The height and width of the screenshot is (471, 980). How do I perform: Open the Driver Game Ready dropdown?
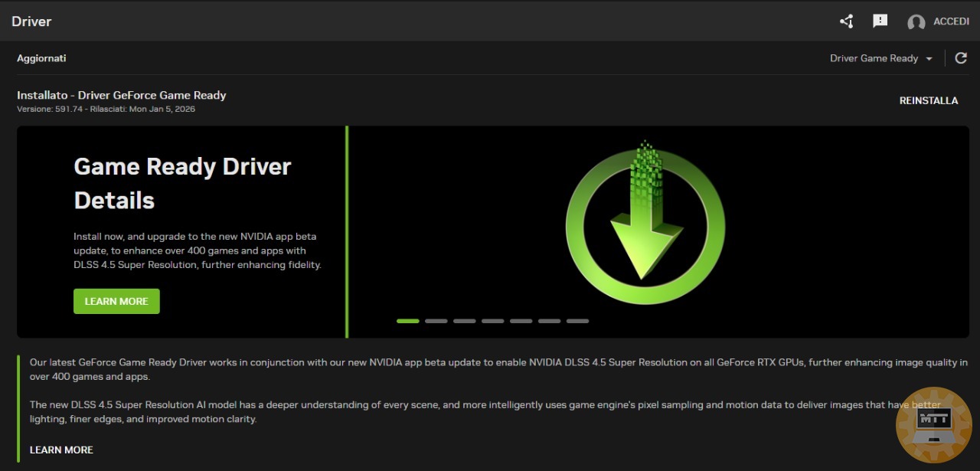point(874,58)
